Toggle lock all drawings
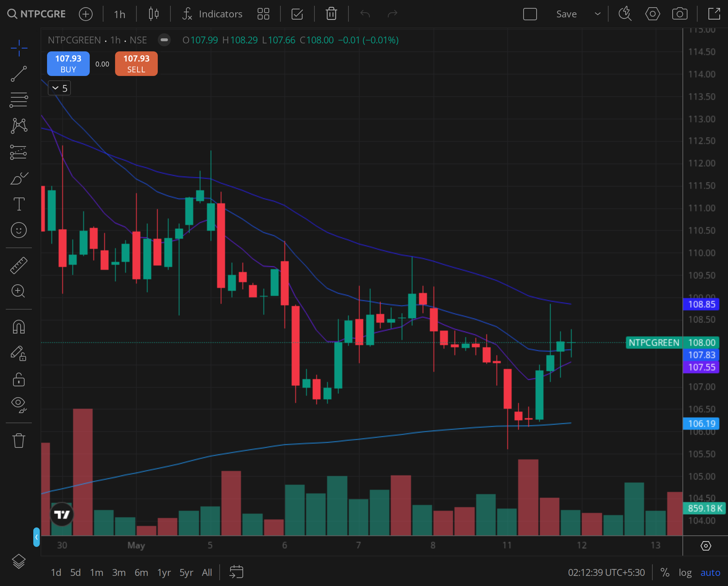The height and width of the screenshot is (586, 728). pyautogui.click(x=19, y=379)
